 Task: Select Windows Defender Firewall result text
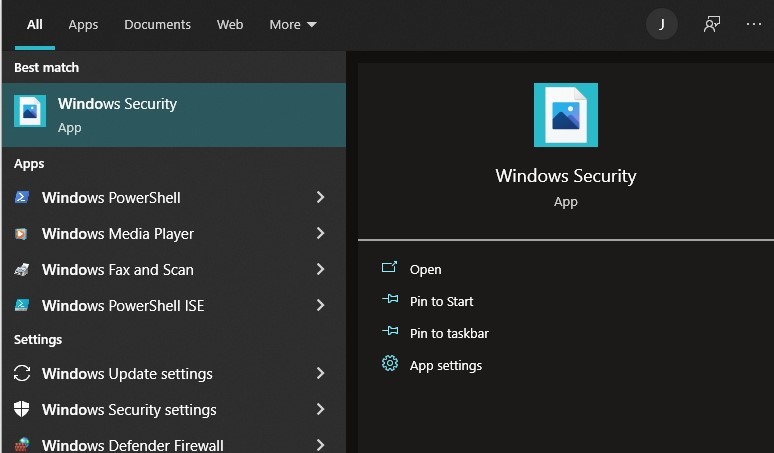point(132,445)
